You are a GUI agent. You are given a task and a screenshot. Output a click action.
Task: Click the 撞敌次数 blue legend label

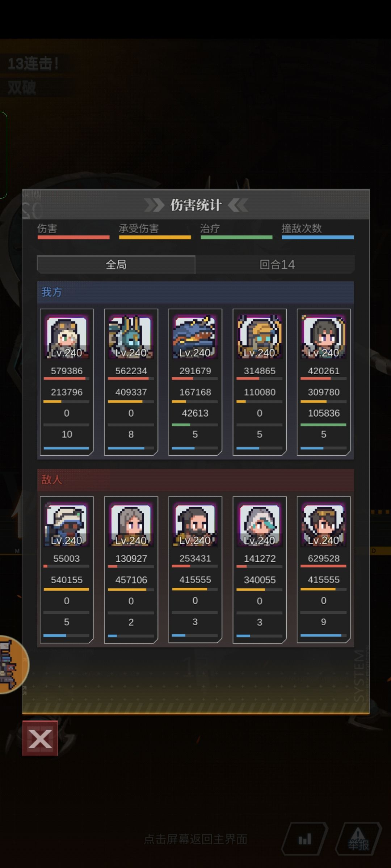pos(302,228)
